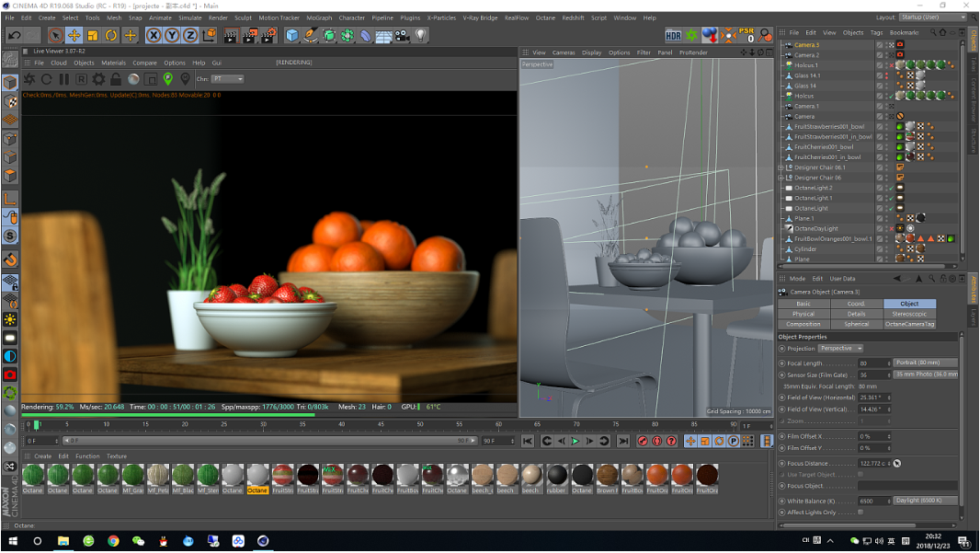Open the Octane menu in the menu bar

(545, 17)
